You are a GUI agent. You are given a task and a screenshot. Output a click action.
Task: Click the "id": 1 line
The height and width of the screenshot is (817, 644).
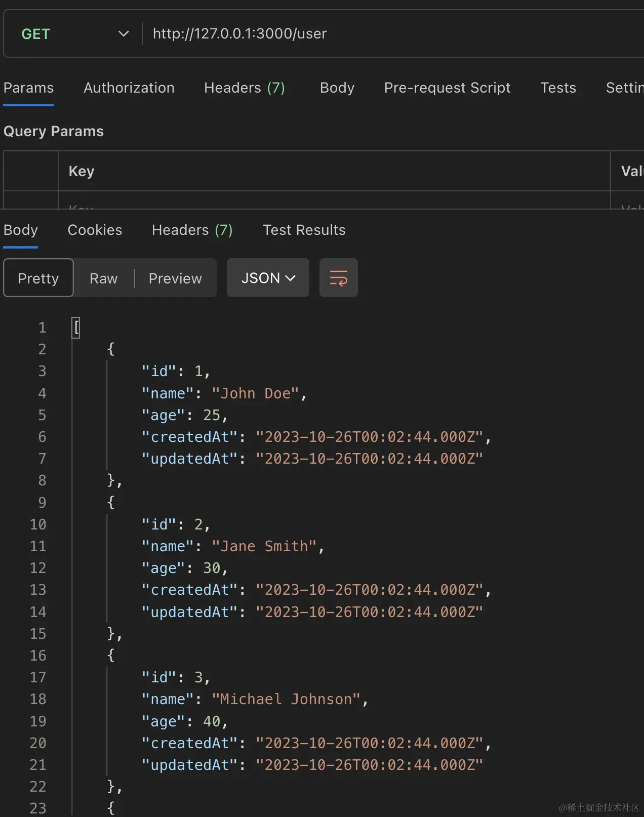[176, 371]
